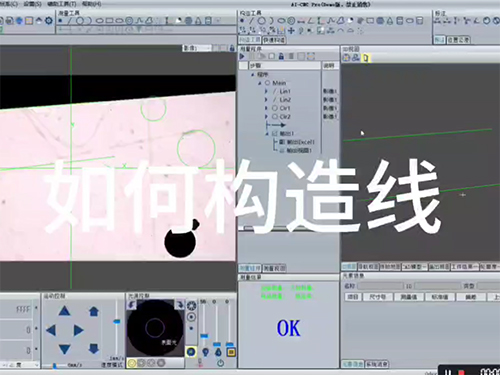The height and width of the screenshot is (375, 500).
Task: Move stage right with the right arrow
Action: [x=78, y=330]
